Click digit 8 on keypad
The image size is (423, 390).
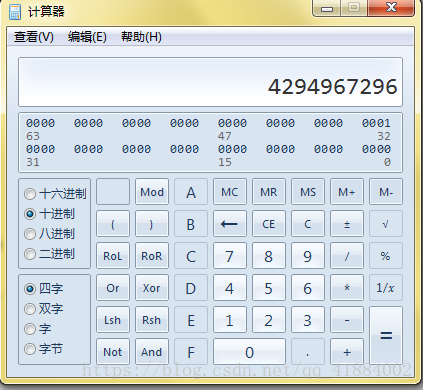click(x=269, y=256)
